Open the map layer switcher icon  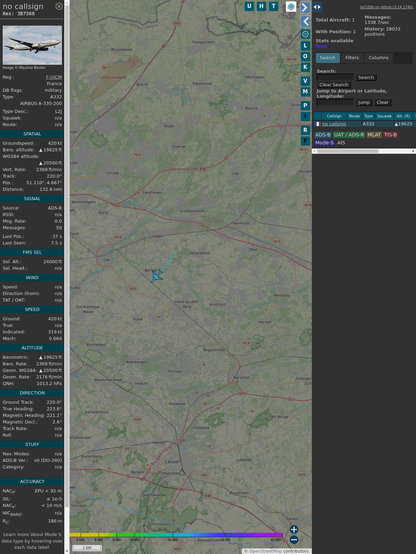[291, 6]
